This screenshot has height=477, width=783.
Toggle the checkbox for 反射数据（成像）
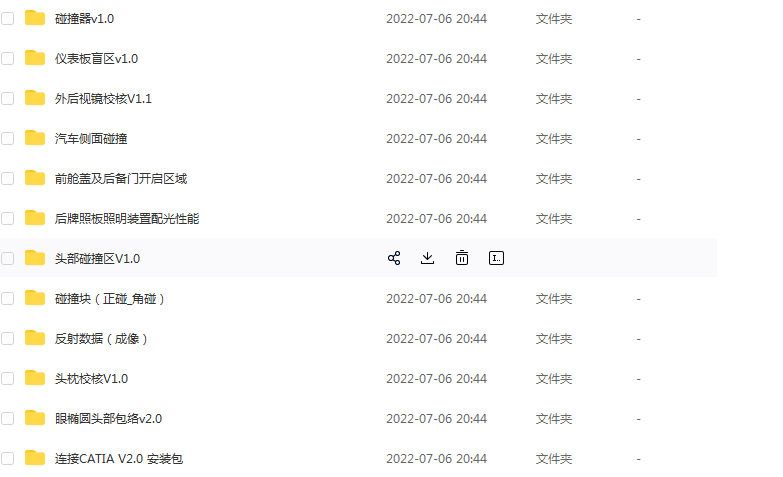[7, 338]
